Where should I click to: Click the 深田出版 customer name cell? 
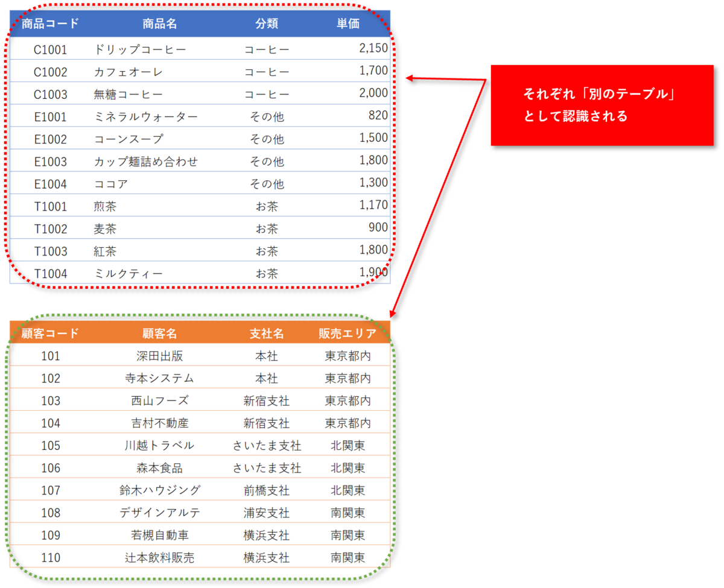159,356
